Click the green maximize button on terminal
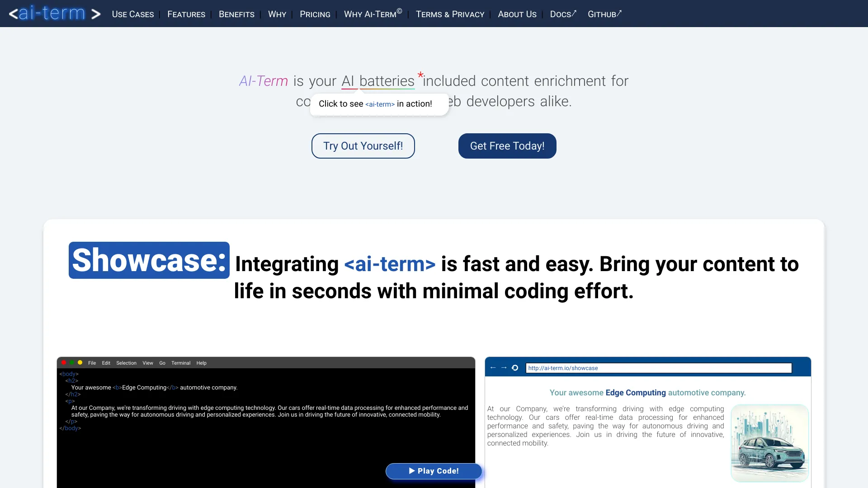This screenshot has width=868, height=488. (71, 363)
